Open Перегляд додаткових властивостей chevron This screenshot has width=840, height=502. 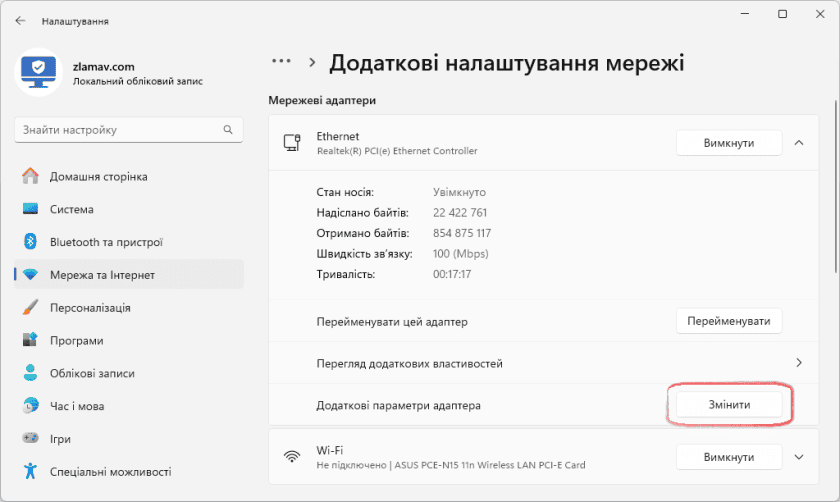coord(799,363)
